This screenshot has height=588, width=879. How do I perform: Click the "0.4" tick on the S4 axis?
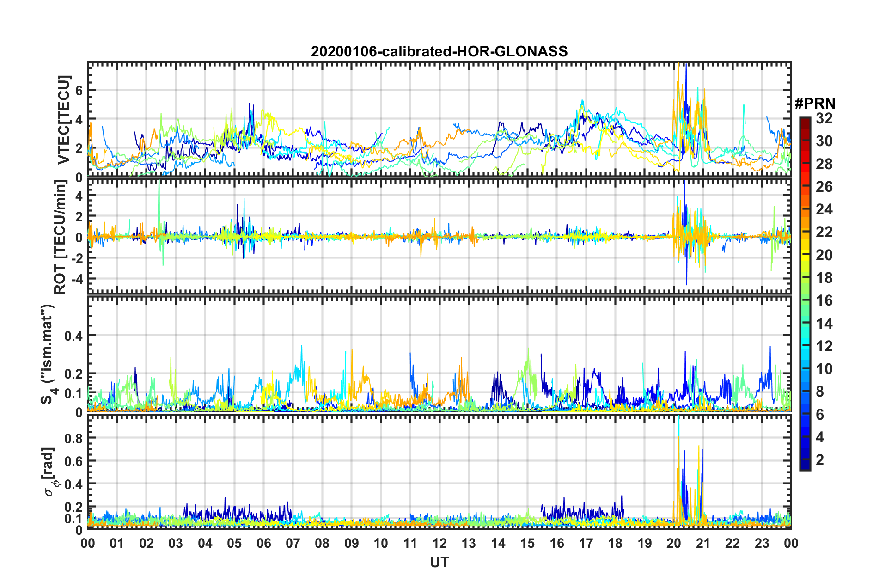tap(73, 336)
